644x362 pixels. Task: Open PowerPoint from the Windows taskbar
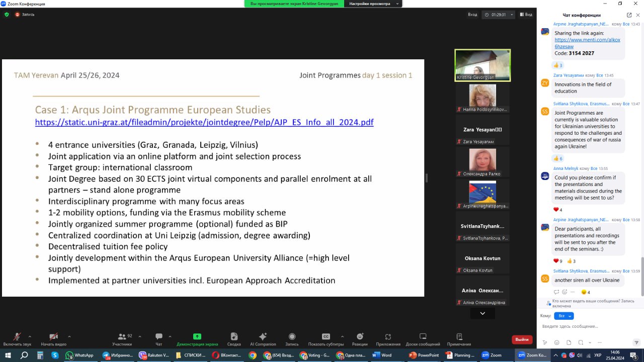point(424,355)
